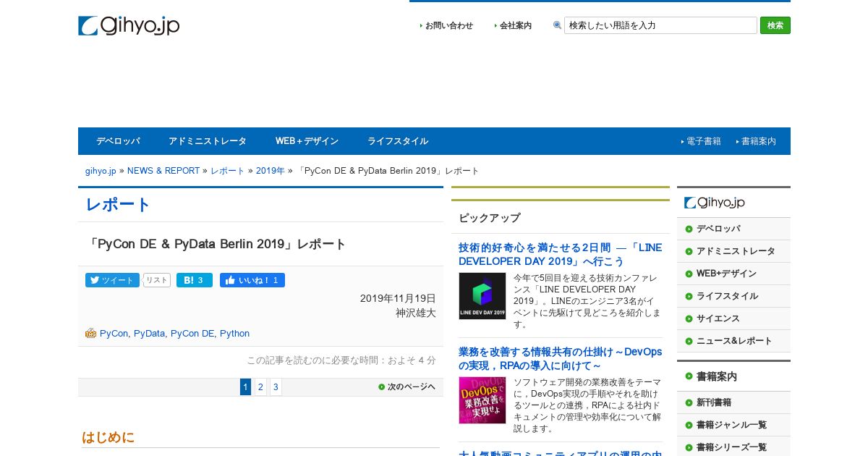Focus the search input field

point(660,25)
